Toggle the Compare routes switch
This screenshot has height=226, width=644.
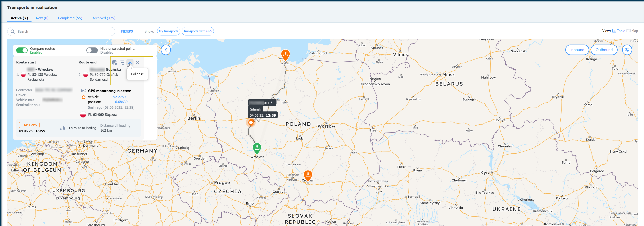(22, 50)
